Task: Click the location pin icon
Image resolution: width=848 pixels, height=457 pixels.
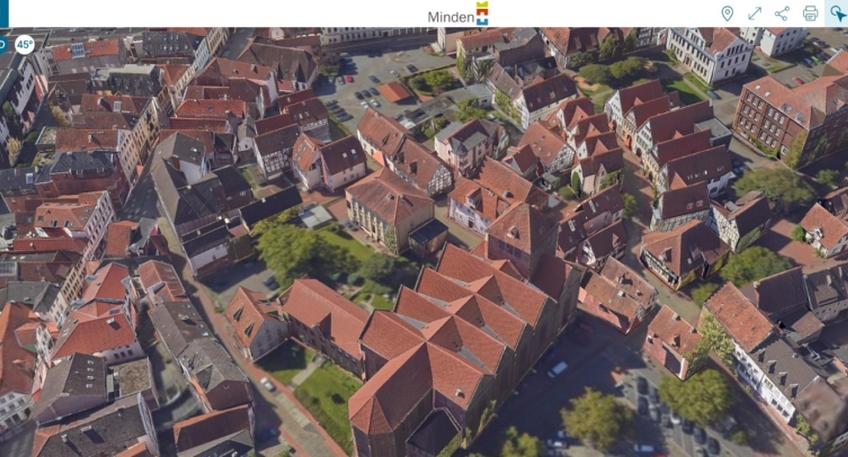Action: (727, 13)
